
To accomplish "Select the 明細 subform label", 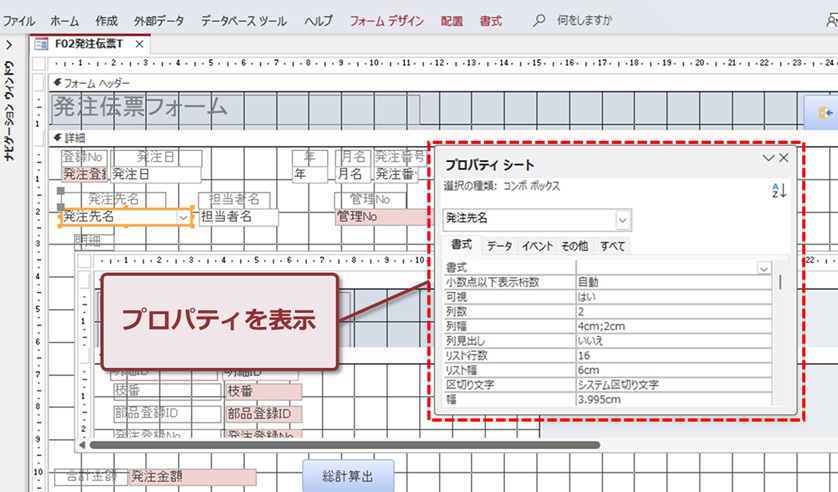I will tap(94, 241).
